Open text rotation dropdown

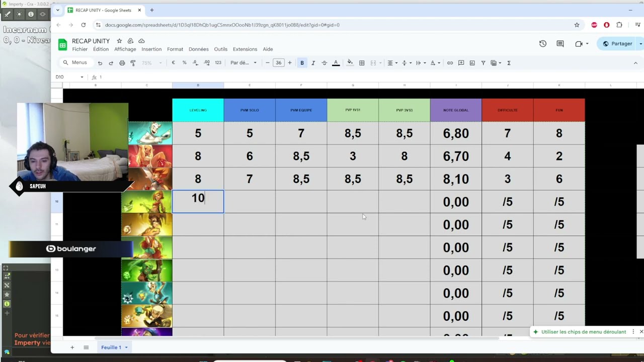click(435, 63)
